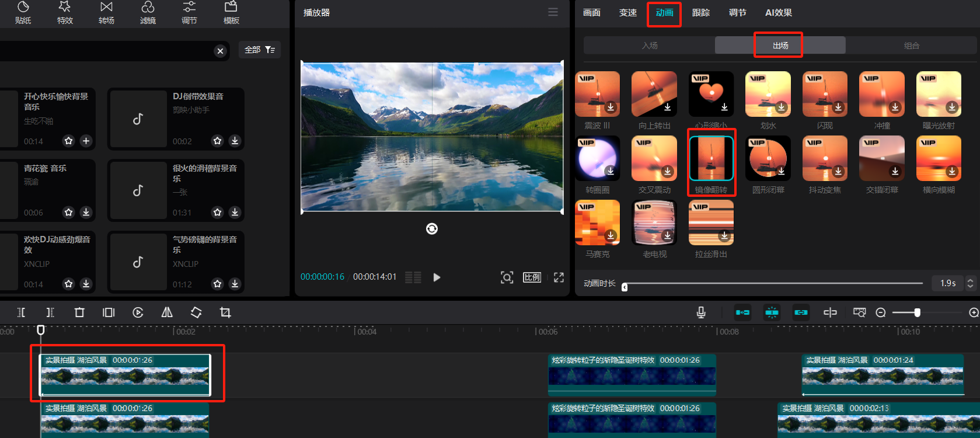Select the 镜像翻转 animation
The width and height of the screenshot is (980, 438).
coord(712,158)
